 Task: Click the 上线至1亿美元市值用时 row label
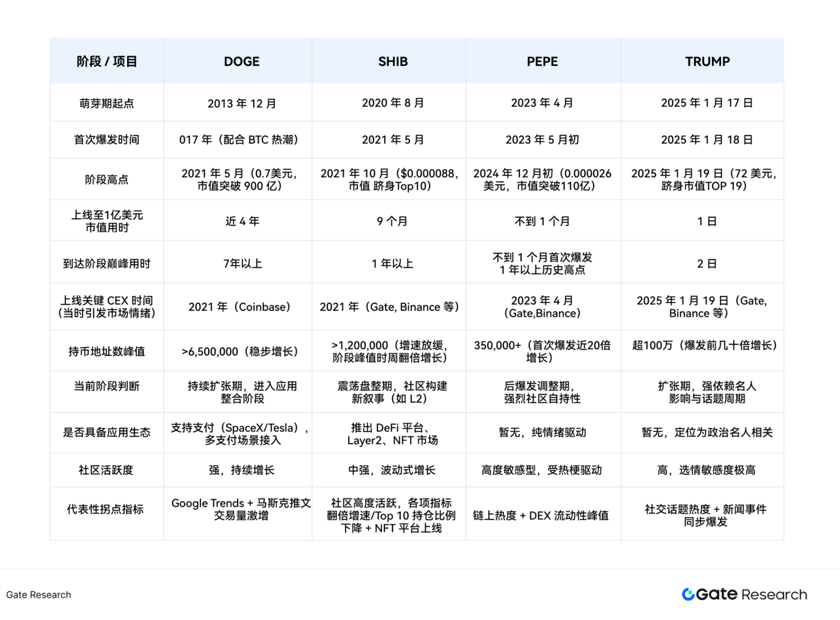click(x=107, y=221)
